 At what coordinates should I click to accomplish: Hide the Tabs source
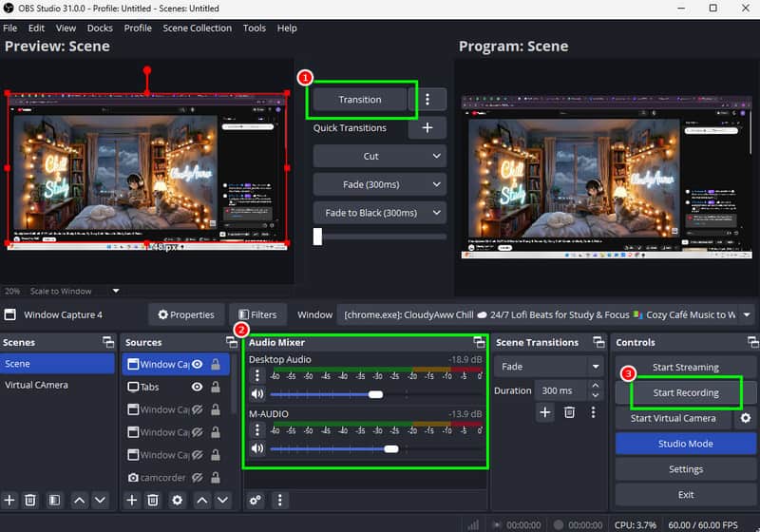click(x=198, y=387)
